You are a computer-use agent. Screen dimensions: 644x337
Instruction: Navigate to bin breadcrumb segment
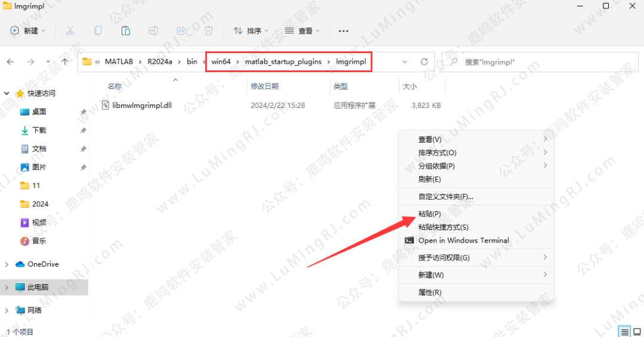(x=192, y=61)
